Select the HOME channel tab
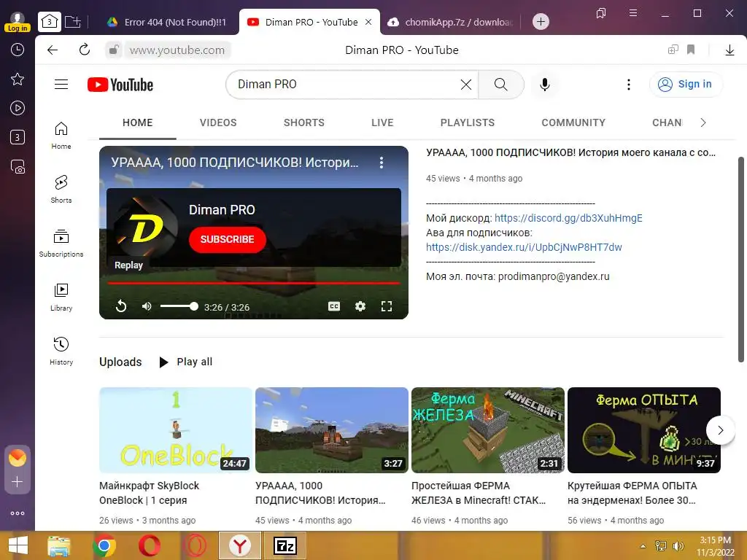This screenshot has height=560, width=747. [x=137, y=122]
